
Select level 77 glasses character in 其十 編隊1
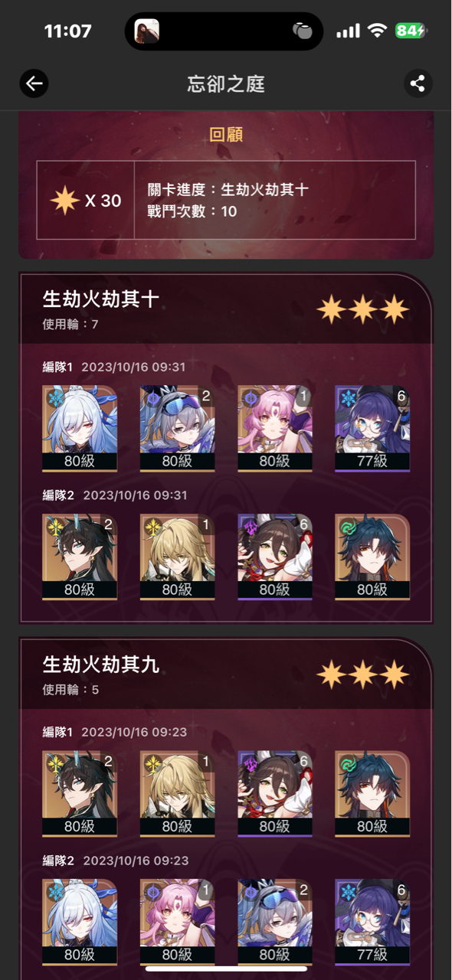click(x=372, y=429)
